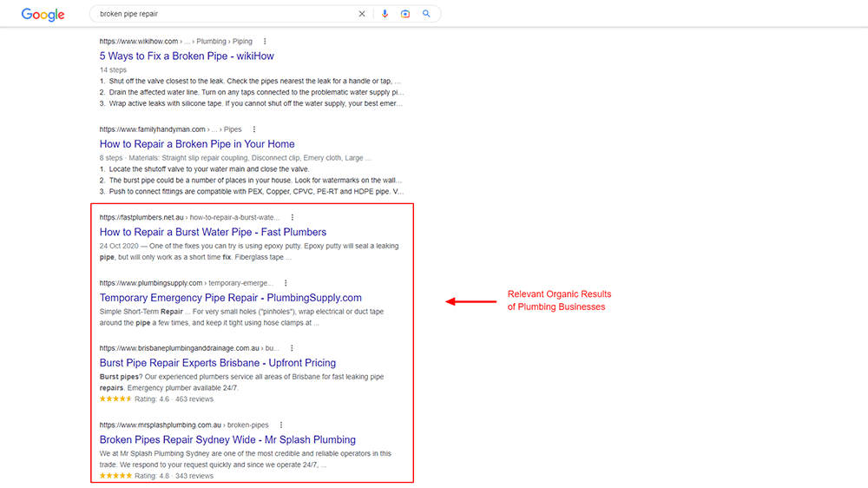Open the three-dot menu for the mrsplashplumbing.com.au result
The image size is (868, 488).
click(281, 425)
